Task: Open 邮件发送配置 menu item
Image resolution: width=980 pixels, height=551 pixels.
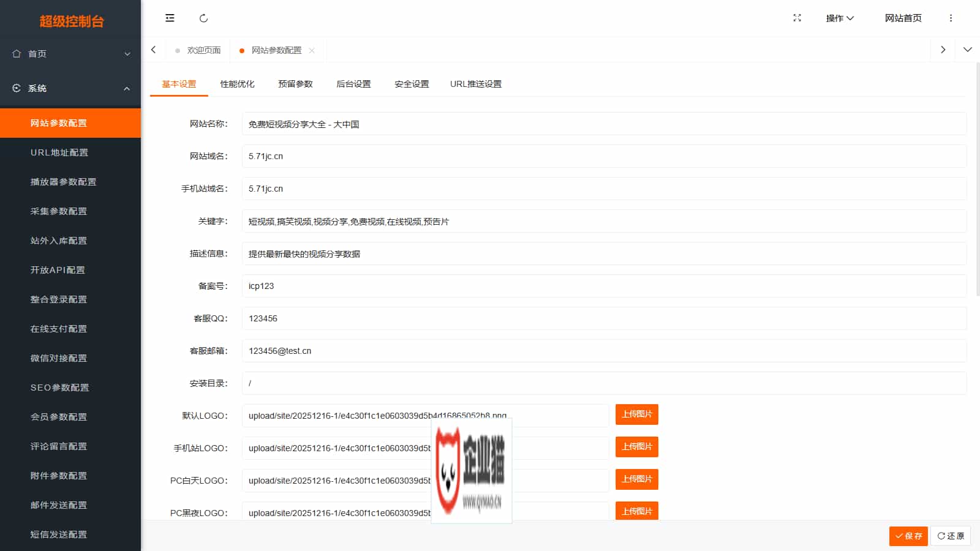Action: click(x=70, y=505)
